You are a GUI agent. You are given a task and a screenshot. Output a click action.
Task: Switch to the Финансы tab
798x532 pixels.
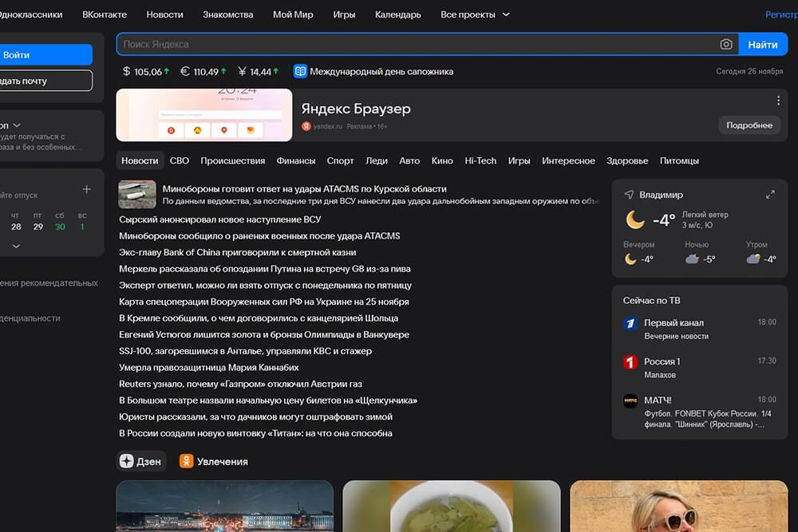point(296,161)
